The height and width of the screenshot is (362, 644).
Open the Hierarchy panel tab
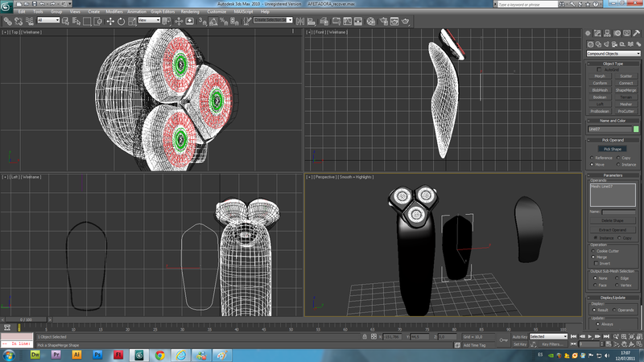[x=607, y=33]
